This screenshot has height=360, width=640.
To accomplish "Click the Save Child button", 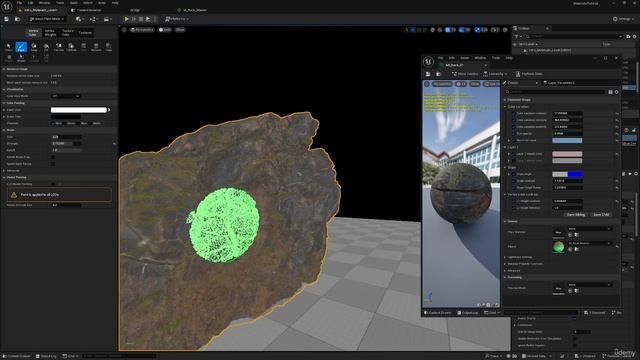I will (x=601, y=215).
